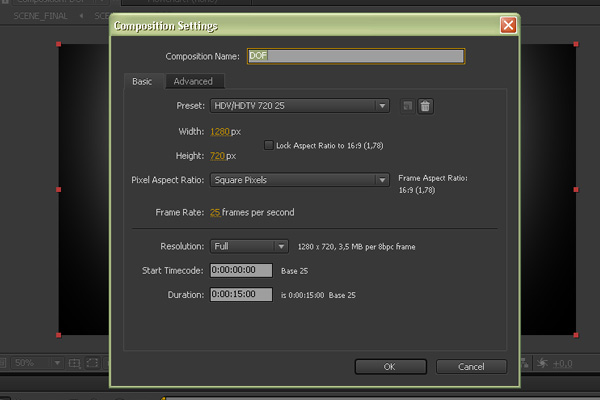This screenshot has height=400, width=600.
Task: Open the Resolution dropdown set to Full
Action: (x=249, y=246)
